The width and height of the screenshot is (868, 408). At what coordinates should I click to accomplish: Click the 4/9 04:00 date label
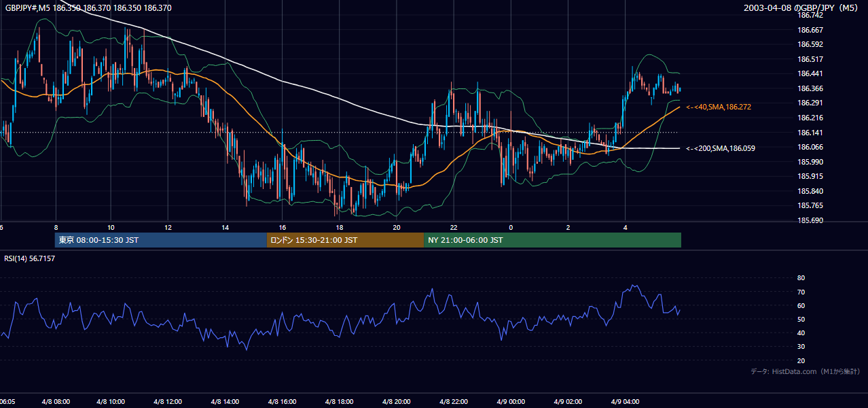(x=625, y=402)
